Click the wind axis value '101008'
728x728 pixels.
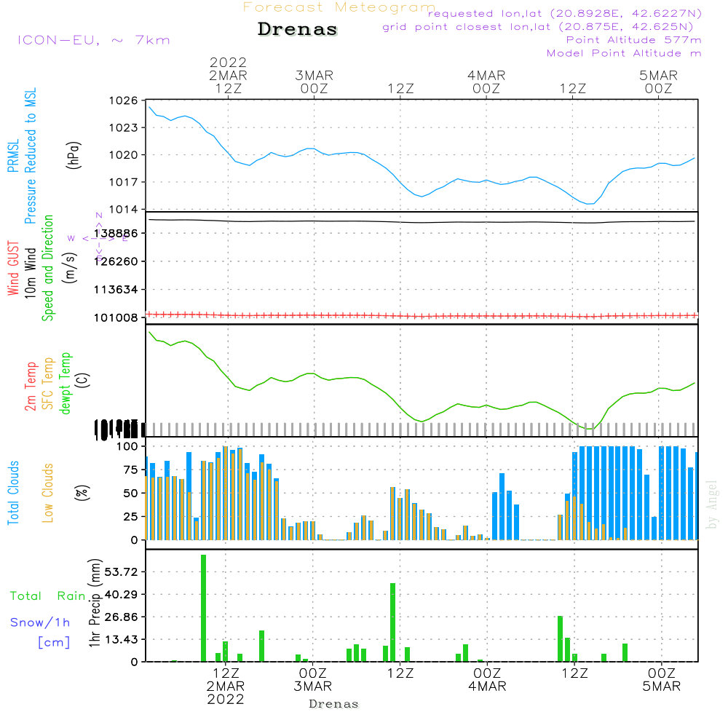coord(116,317)
